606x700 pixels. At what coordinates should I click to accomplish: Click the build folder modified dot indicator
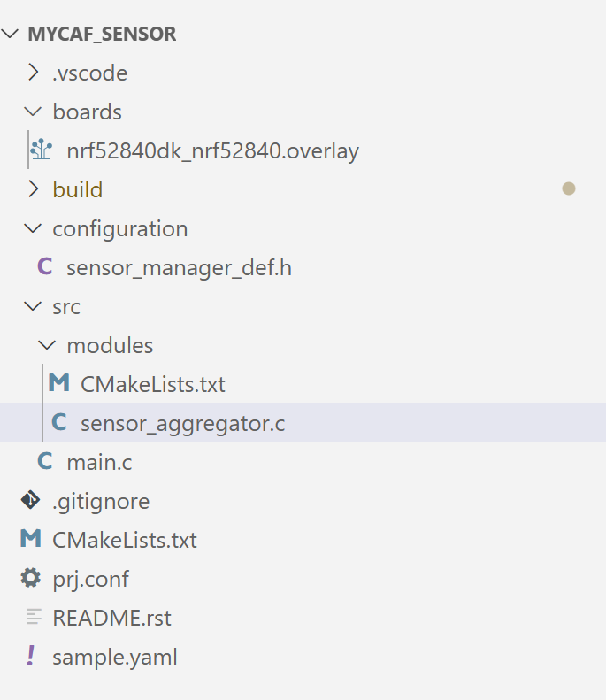tap(569, 188)
